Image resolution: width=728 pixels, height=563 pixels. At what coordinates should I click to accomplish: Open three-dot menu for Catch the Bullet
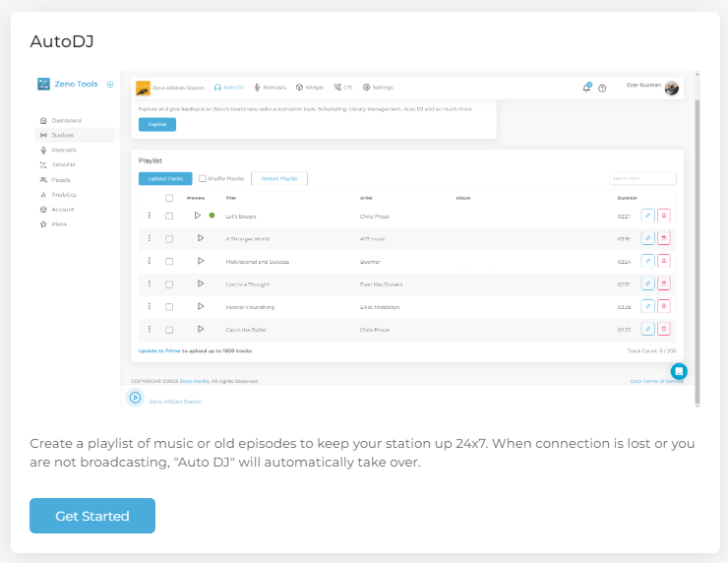click(149, 329)
